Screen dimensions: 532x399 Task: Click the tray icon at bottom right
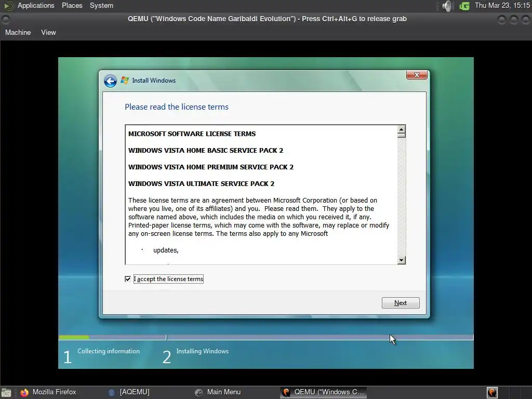click(x=492, y=393)
